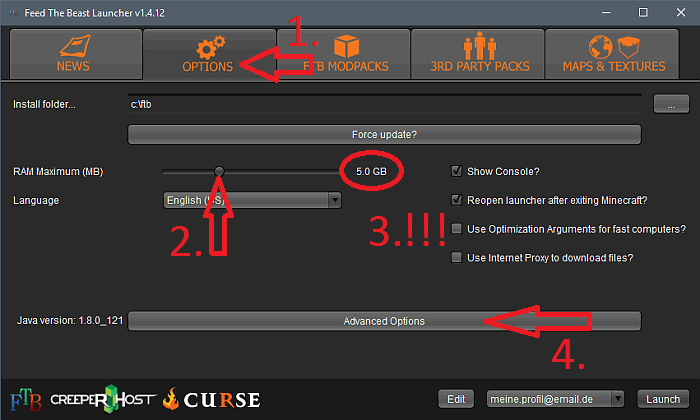Click the FTB logo icon

[26, 398]
